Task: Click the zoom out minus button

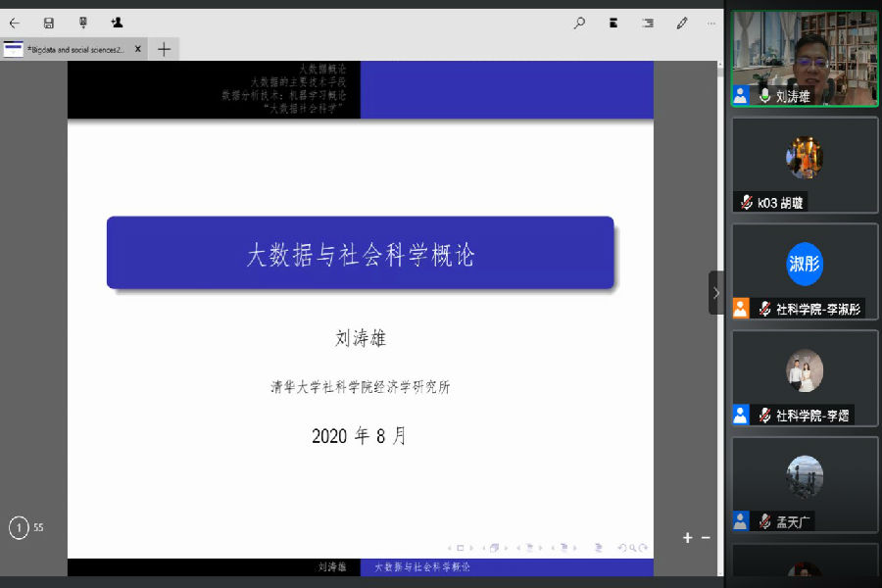Action: 706,537
